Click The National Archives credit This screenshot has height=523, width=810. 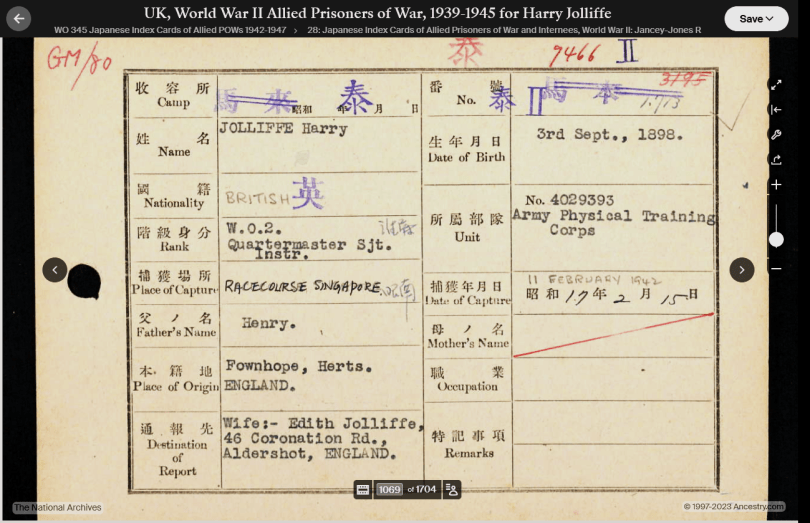[58, 507]
